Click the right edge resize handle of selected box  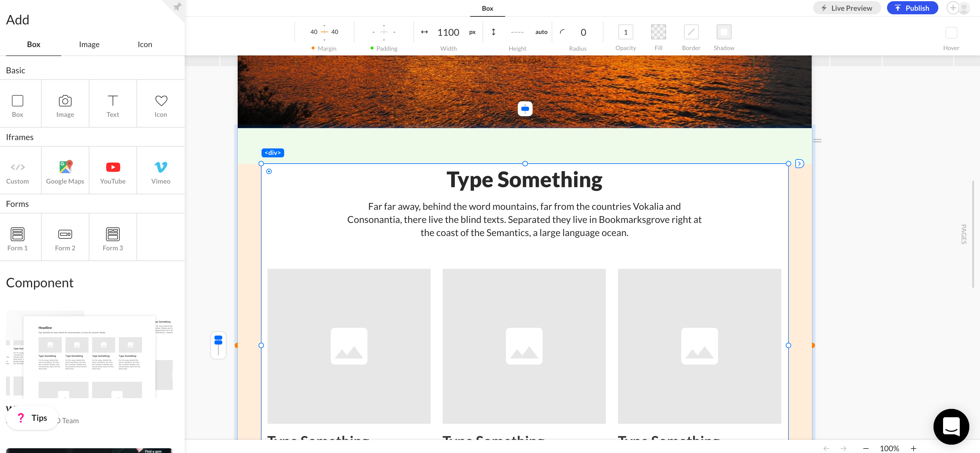tap(788, 345)
